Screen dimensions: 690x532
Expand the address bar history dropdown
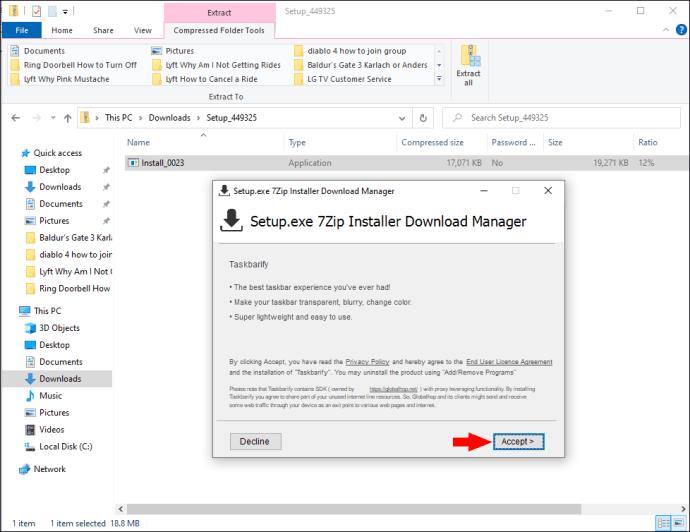[x=402, y=118]
